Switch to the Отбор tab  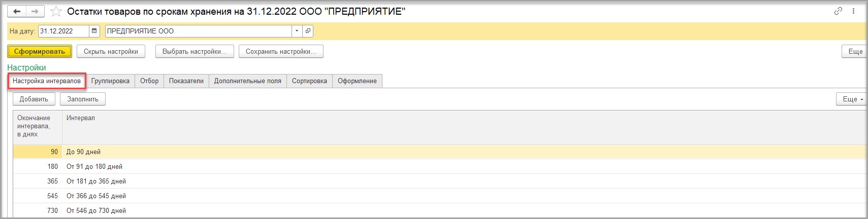coord(149,81)
